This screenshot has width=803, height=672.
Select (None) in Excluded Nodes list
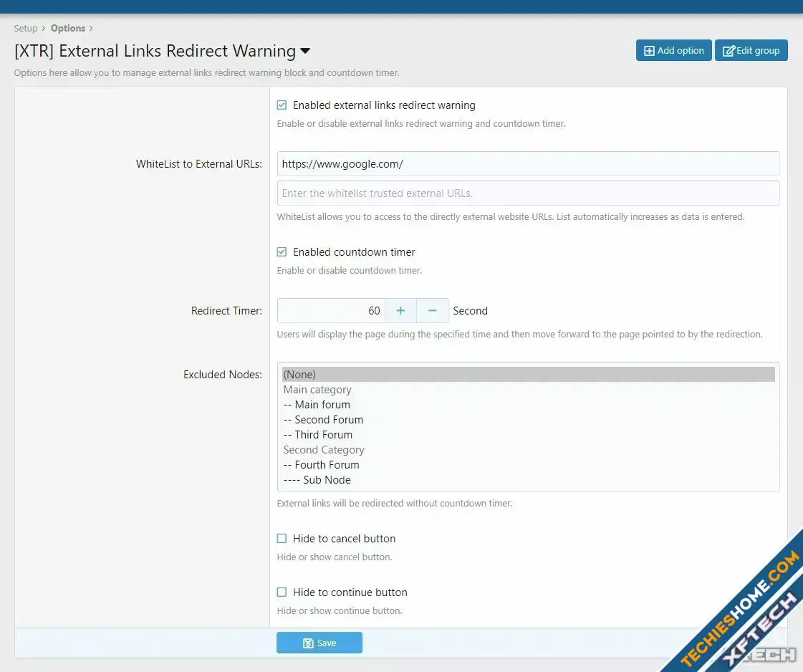coord(528,375)
